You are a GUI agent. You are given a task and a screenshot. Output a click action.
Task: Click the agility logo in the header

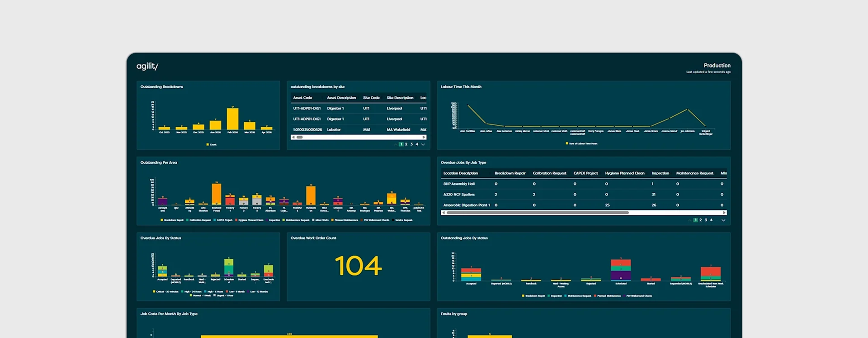(147, 67)
